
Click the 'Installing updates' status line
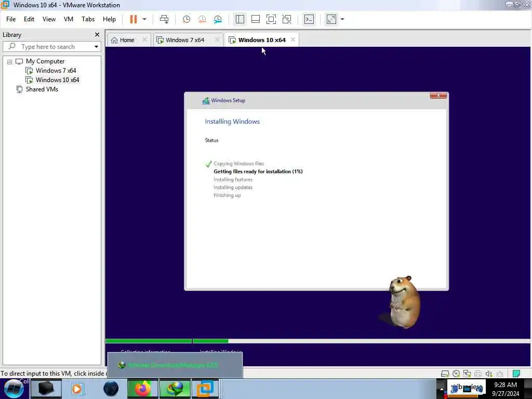(x=233, y=187)
